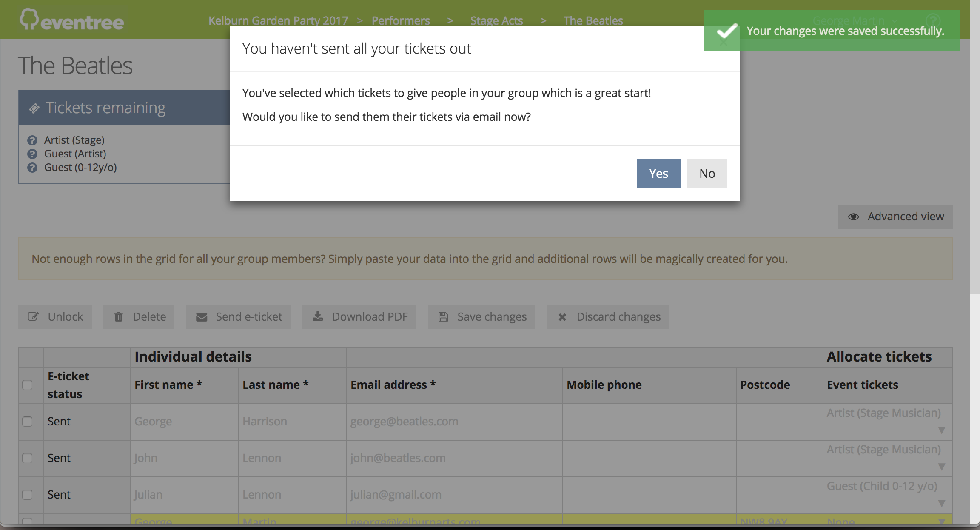Click Discard changes button

tap(608, 317)
